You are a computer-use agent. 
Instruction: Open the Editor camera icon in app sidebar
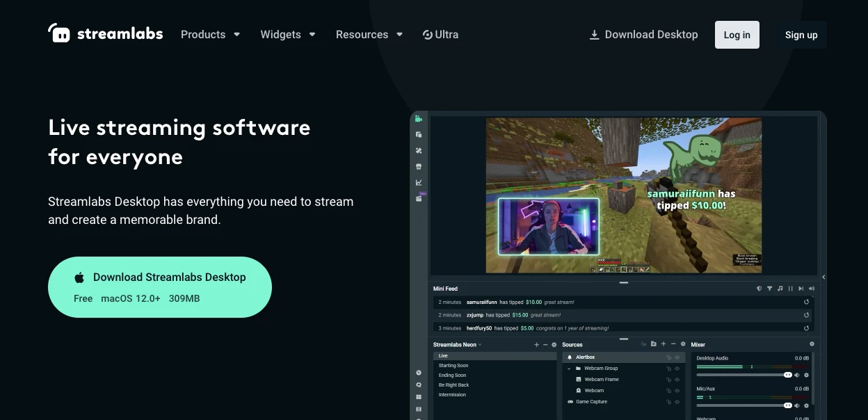pyautogui.click(x=419, y=119)
